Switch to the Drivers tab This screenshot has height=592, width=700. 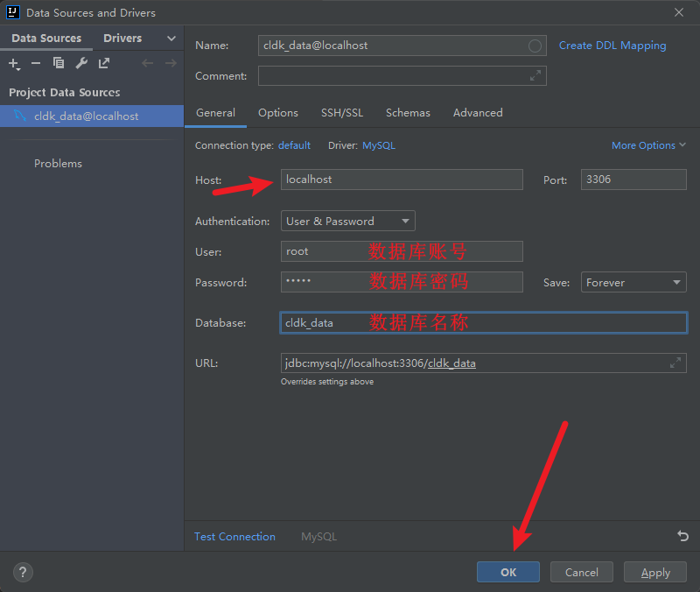(x=122, y=38)
